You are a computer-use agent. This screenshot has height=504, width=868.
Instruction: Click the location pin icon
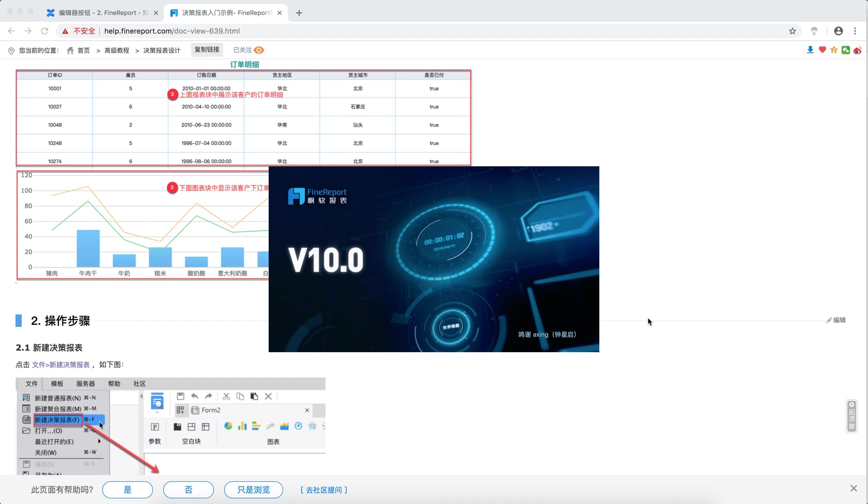(x=11, y=51)
